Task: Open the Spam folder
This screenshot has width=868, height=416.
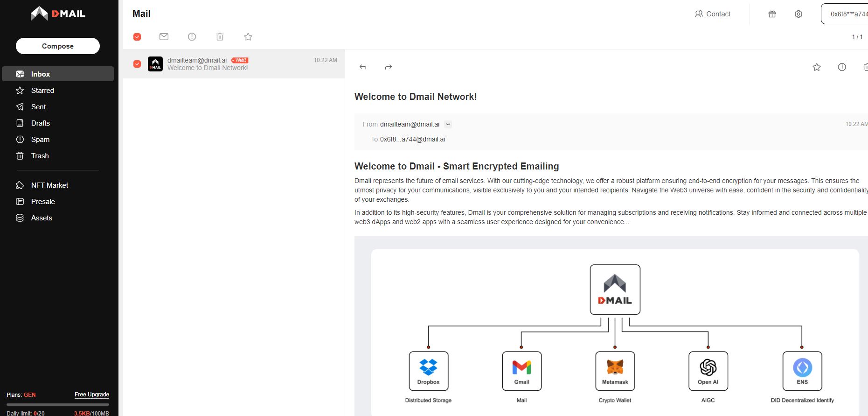Action: (40, 139)
